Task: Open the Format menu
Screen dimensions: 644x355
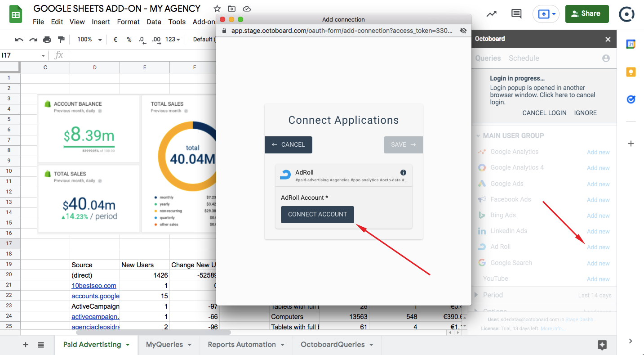Action: click(129, 22)
